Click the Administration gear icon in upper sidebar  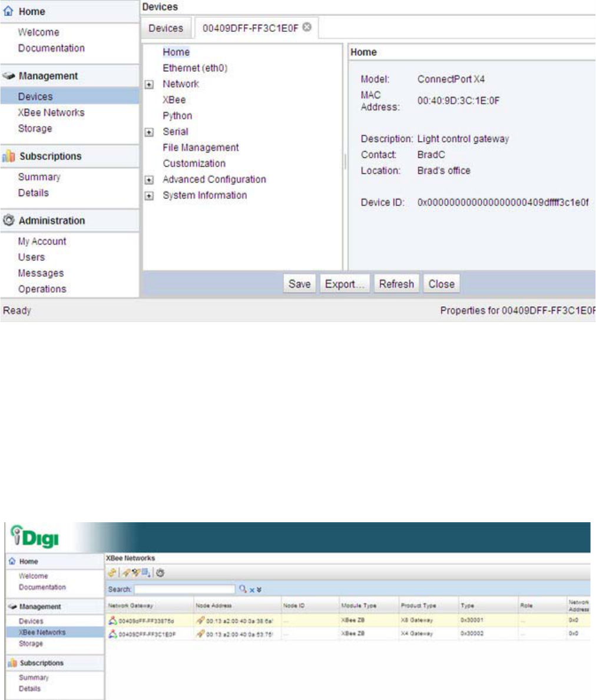(x=8, y=220)
